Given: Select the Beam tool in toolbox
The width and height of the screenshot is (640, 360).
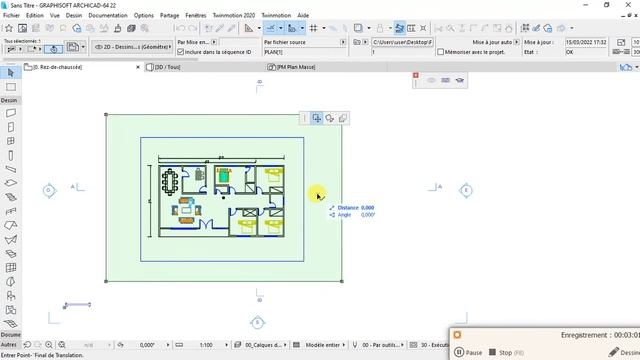Looking at the screenshot, I should (11, 169).
